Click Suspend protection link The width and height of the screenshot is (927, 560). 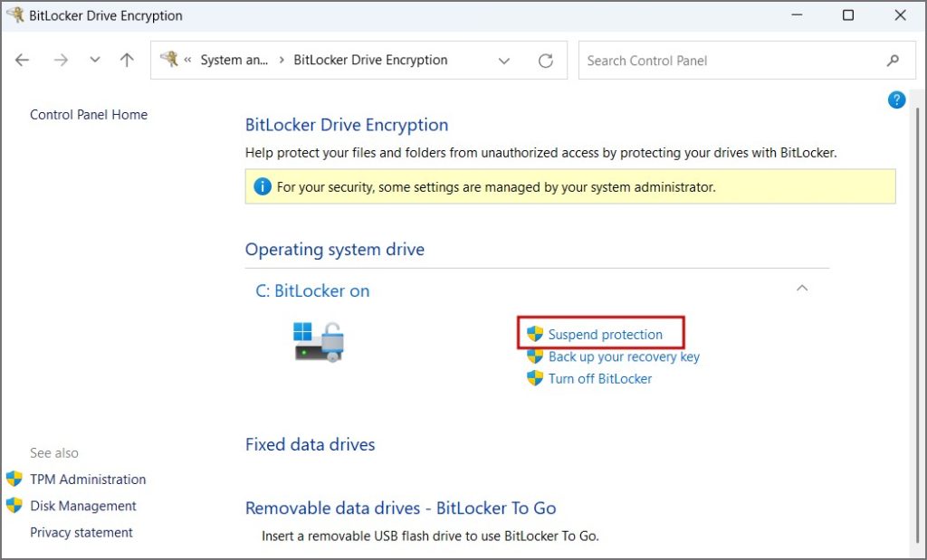(605, 335)
